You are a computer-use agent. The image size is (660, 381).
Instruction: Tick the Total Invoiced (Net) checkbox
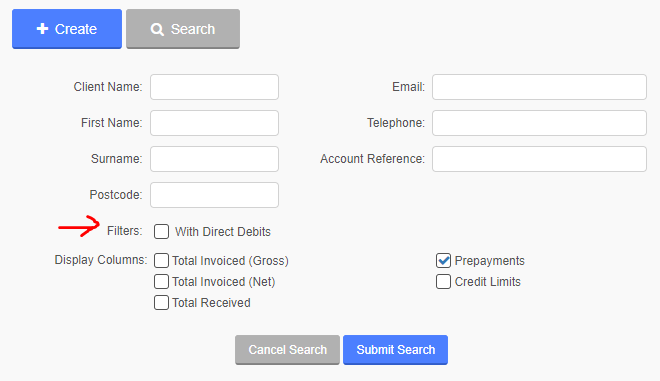161,282
